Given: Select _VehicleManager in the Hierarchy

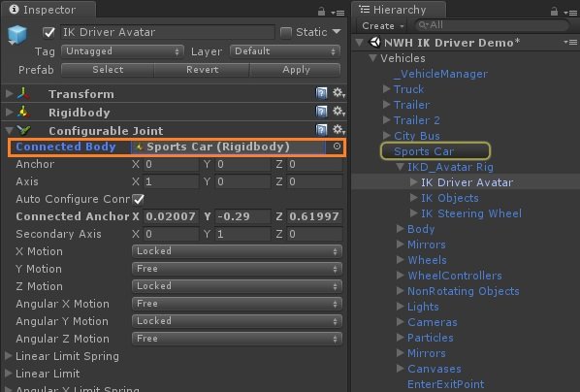Looking at the screenshot, I should pos(440,74).
